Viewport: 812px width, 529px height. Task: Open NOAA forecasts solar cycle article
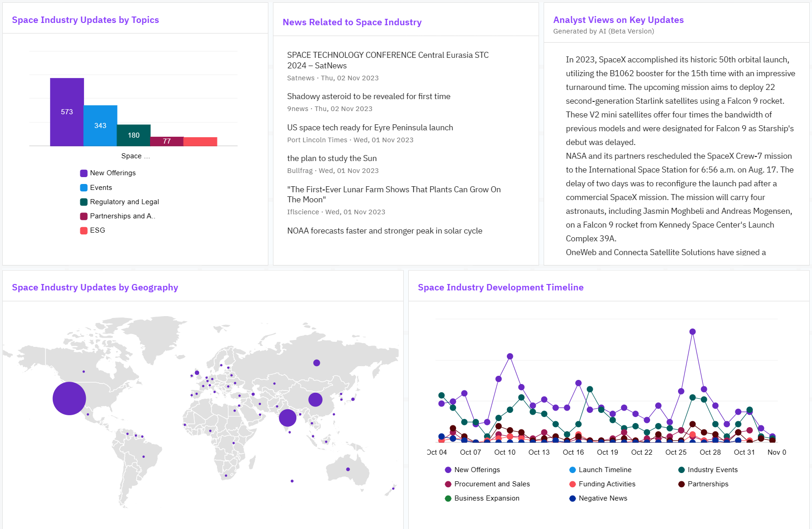[x=385, y=231]
